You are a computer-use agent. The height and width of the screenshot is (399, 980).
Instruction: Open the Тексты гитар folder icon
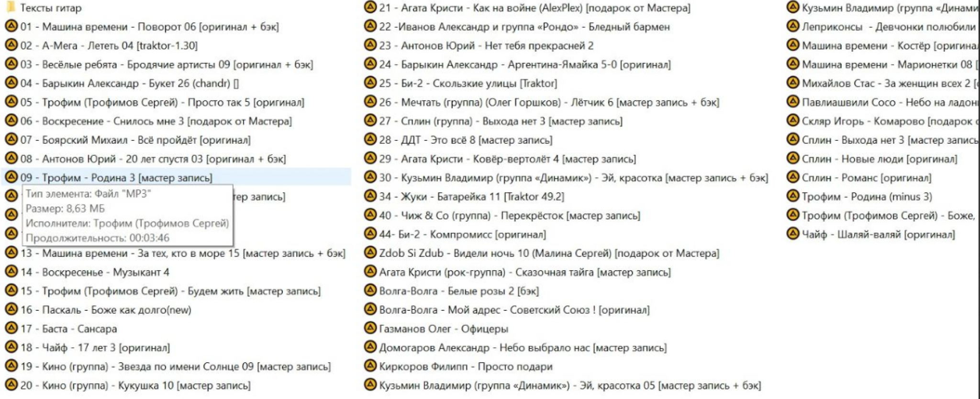click(x=11, y=8)
